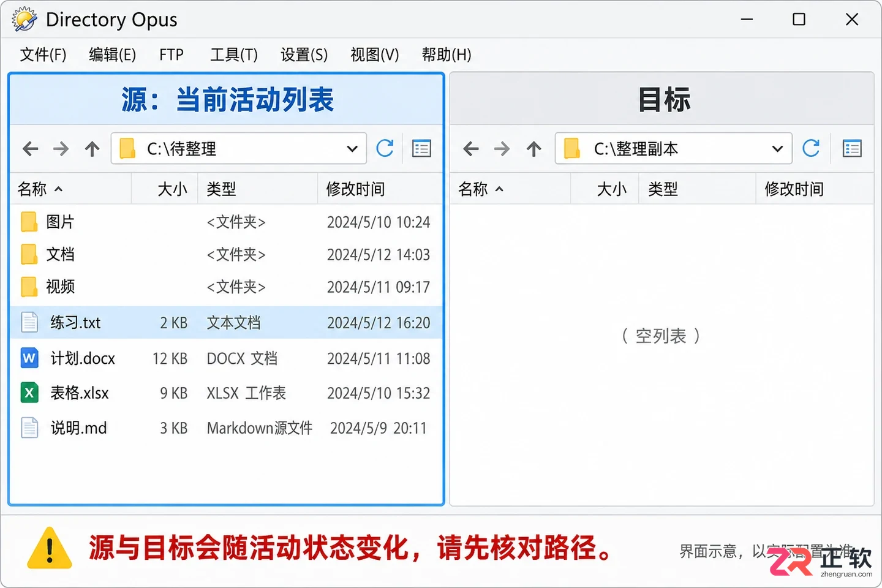Open the 工具(T) menu
This screenshot has height=588, width=882.
click(x=234, y=55)
